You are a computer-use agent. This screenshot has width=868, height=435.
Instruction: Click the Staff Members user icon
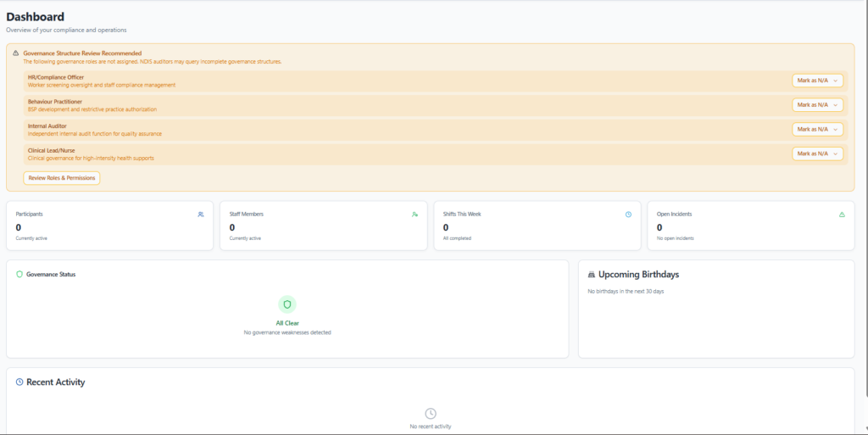click(x=415, y=215)
